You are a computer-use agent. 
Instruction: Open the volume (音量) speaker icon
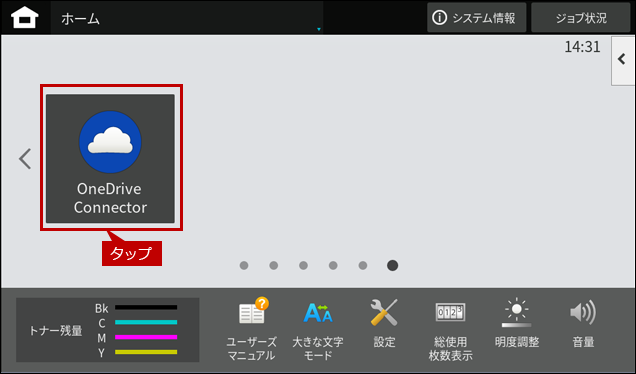pyautogui.click(x=583, y=323)
